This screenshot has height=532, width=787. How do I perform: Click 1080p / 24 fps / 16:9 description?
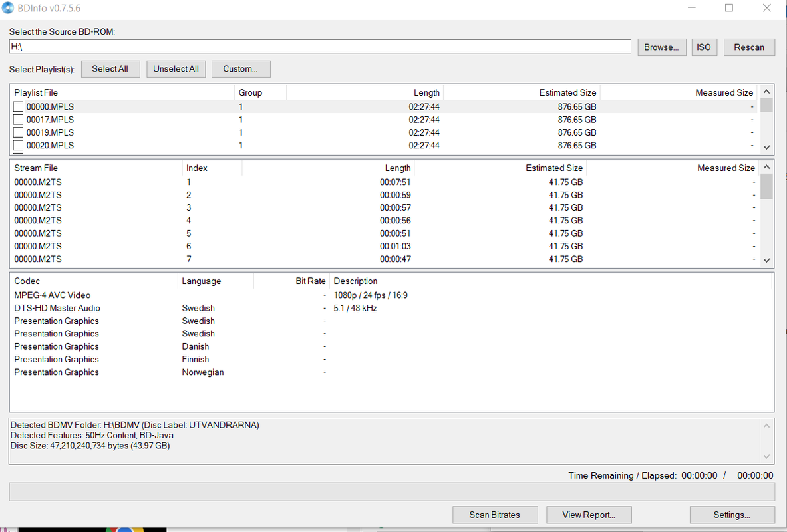[x=371, y=295]
